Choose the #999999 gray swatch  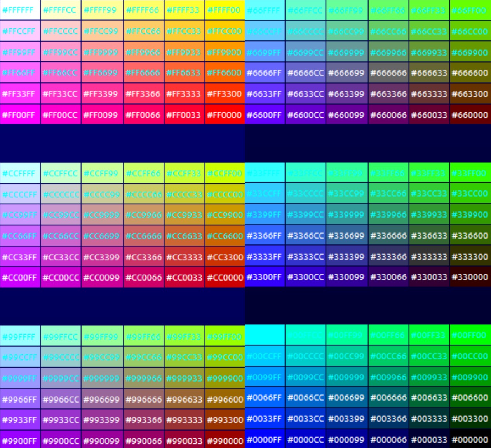(102, 378)
